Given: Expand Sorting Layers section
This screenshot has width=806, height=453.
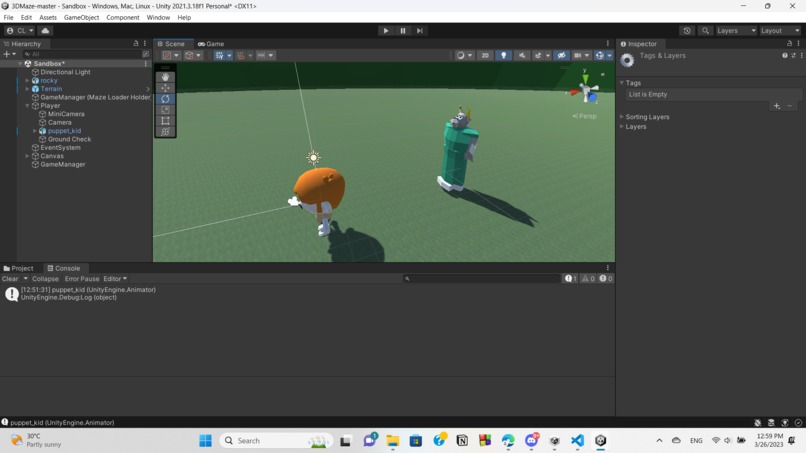Looking at the screenshot, I should [x=621, y=117].
